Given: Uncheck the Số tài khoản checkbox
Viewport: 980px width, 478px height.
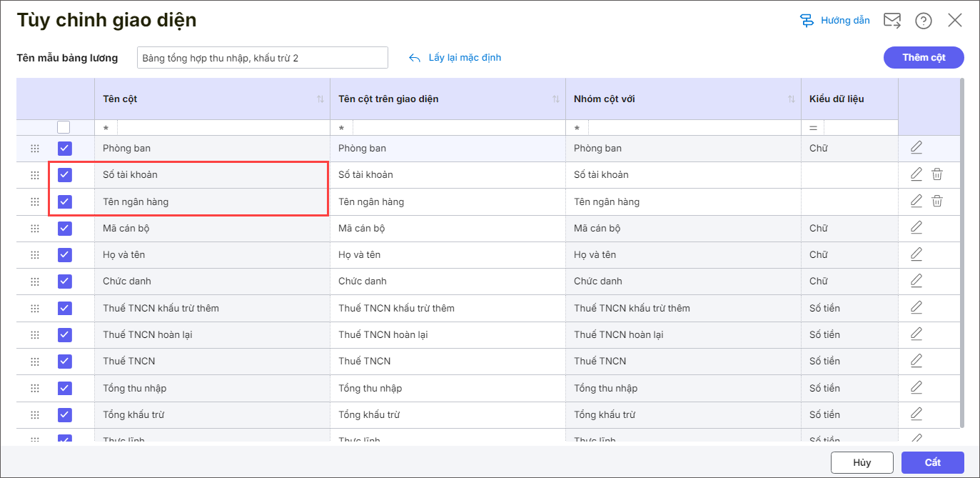Looking at the screenshot, I should click(65, 175).
